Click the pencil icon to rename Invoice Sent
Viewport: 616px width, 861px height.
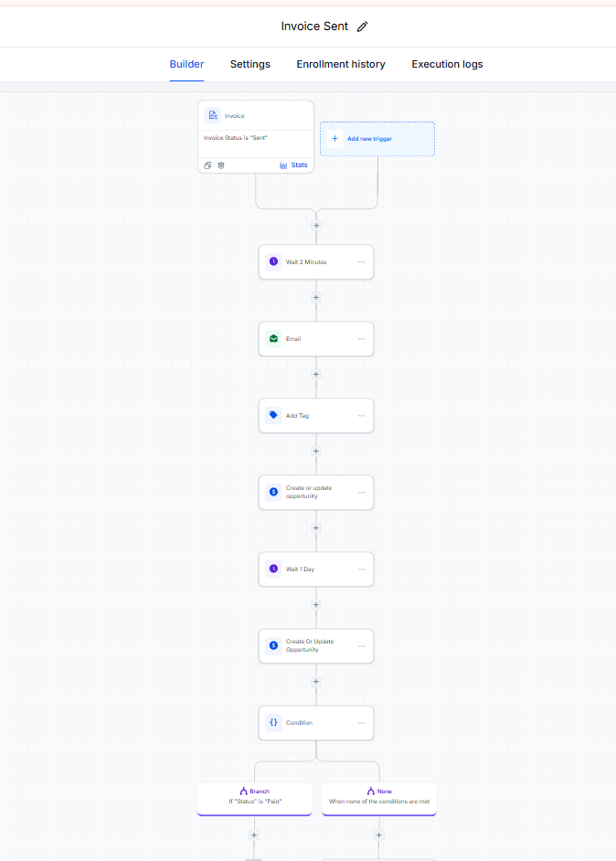click(362, 27)
